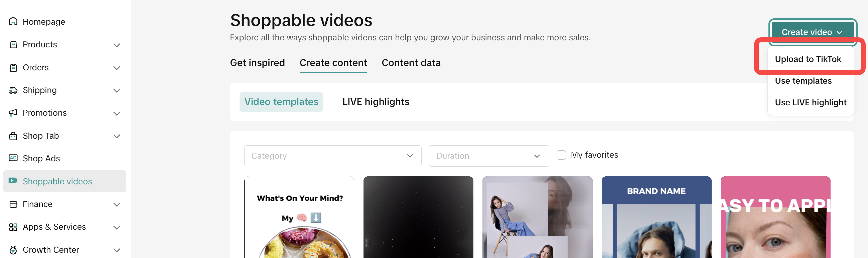Click the Finance wallet icon
This screenshot has width=868, height=258.
(x=13, y=204)
